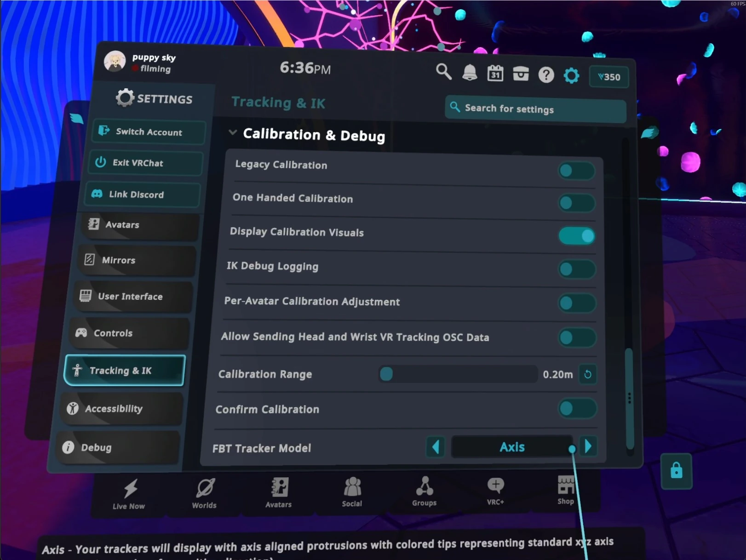
Task: Open the calendar events icon
Action: 495,74
